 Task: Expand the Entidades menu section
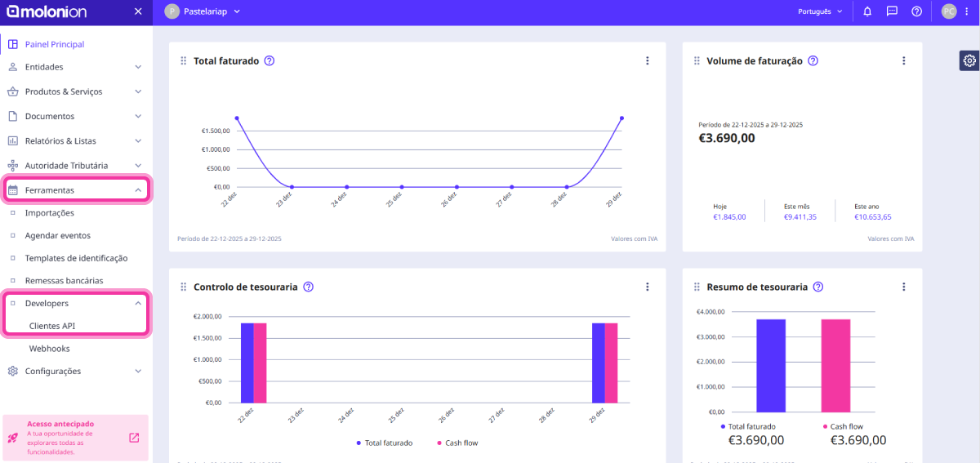[x=75, y=67]
